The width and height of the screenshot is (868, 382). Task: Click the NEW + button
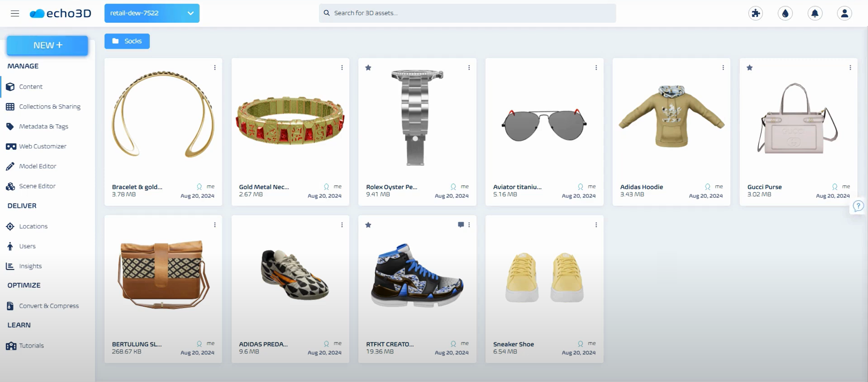tap(47, 45)
